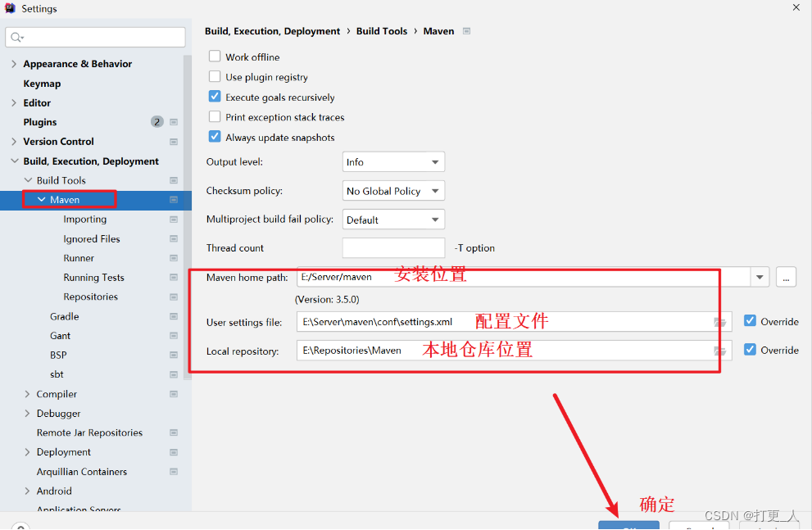Click the project-settings icon next to the Maven breadcrumb

click(x=466, y=31)
